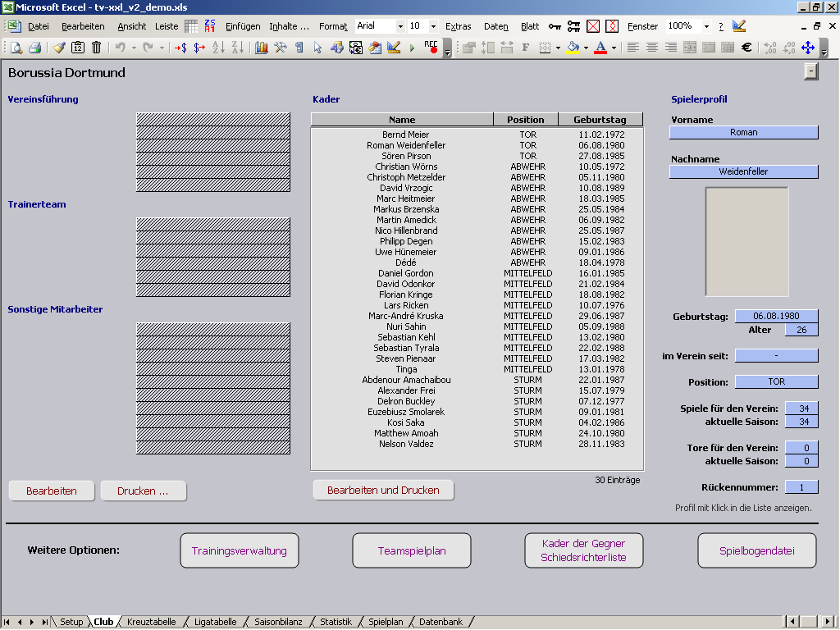This screenshot has height=630, width=840.
Task: Click the Vorname field showing Roman
Action: pos(743,132)
